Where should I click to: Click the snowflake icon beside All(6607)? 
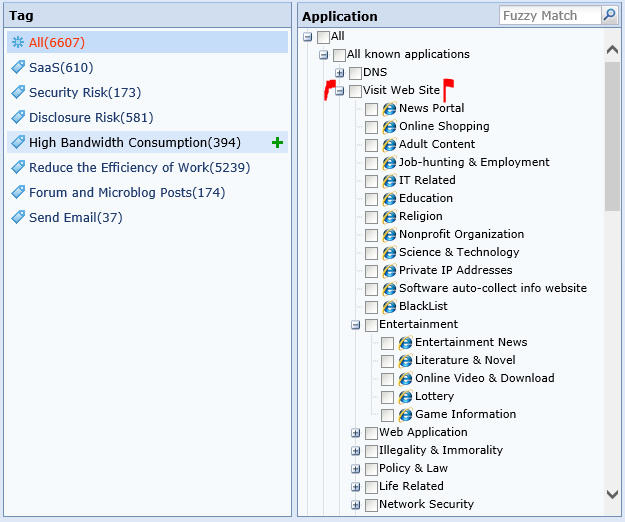pyautogui.click(x=18, y=42)
